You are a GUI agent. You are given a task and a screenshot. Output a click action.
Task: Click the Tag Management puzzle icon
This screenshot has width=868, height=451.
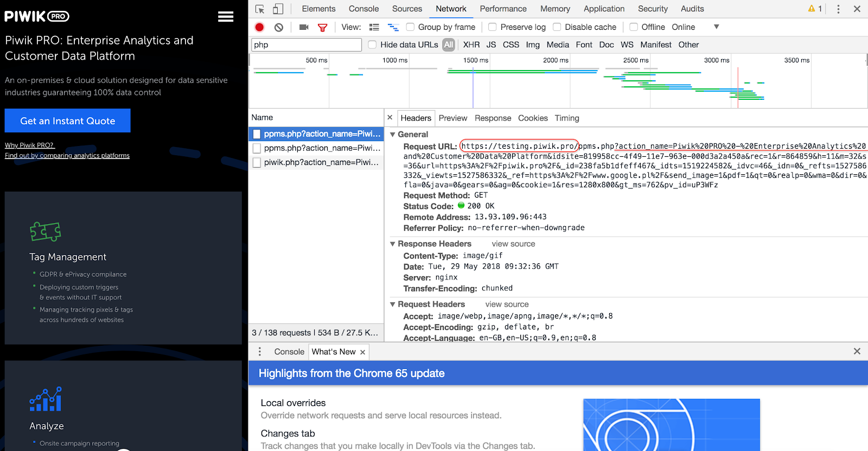[46, 232]
